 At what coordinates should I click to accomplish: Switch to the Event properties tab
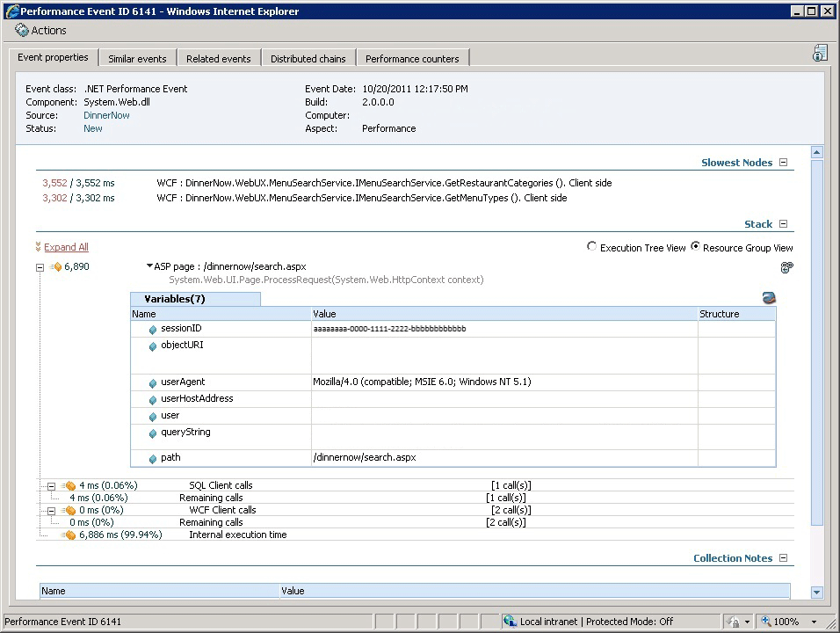click(53, 57)
